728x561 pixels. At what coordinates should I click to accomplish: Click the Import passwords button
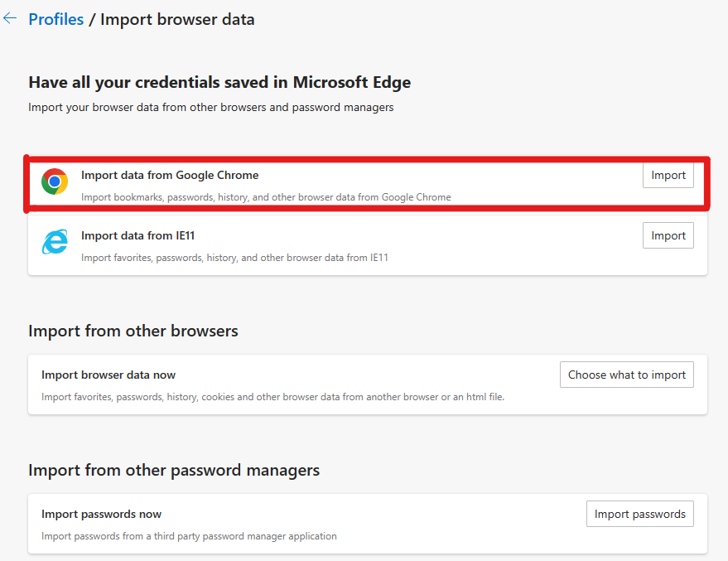click(x=639, y=514)
